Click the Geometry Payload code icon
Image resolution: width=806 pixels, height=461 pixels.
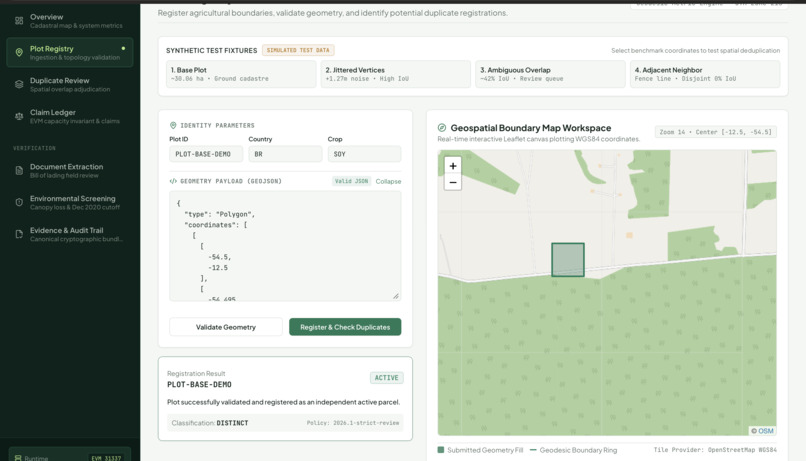(173, 181)
